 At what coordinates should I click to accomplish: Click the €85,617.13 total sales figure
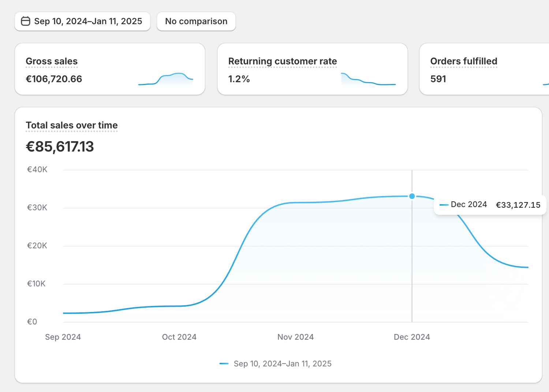pyautogui.click(x=60, y=146)
